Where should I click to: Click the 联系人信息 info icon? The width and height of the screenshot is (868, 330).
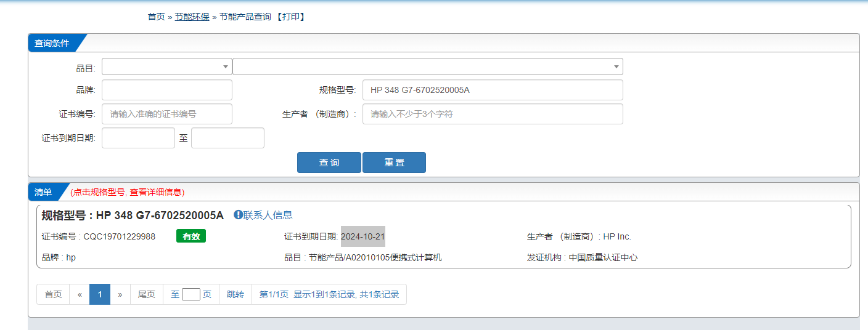point(238,215)
